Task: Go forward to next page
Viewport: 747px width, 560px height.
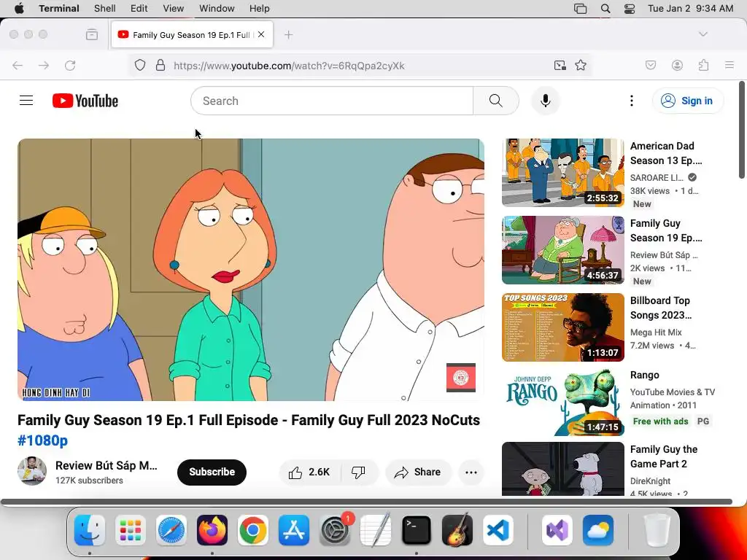Action: tap(44, 65)
